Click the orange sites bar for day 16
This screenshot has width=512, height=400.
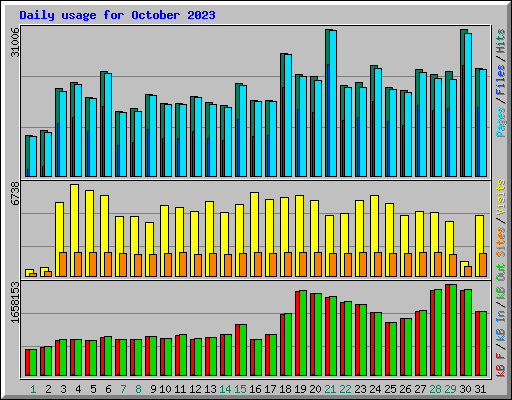point(258,264)
